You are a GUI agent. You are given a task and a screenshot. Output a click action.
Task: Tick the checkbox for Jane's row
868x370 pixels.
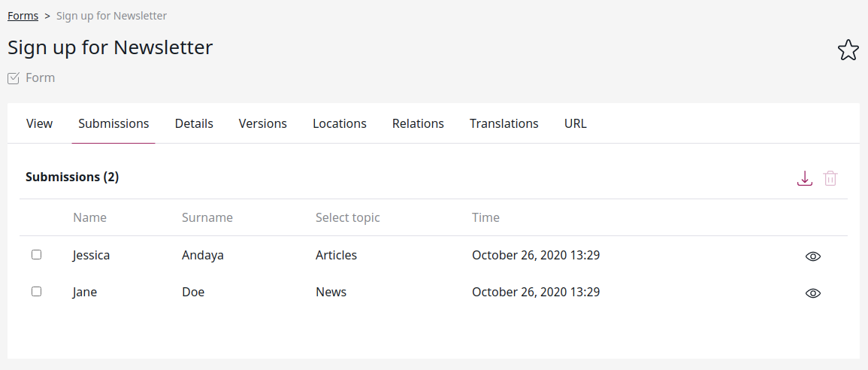tap(37, 291)
